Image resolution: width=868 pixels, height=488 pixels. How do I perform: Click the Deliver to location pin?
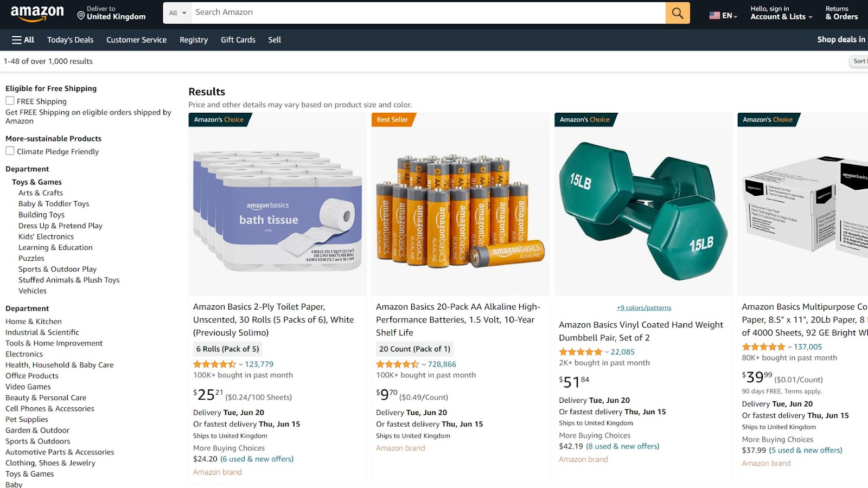81,16
